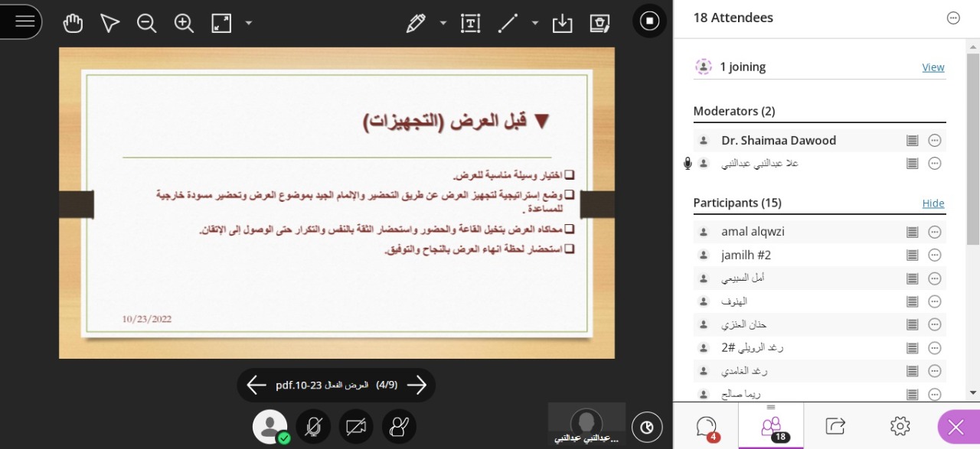This screenshot has height=449, width=980.
Task: Stop sharing the presentation
Action: pyautogui.click(x=649, y=21)
